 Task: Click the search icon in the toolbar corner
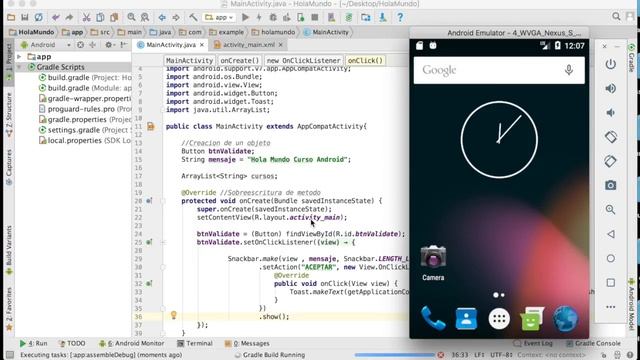[616, 17]
